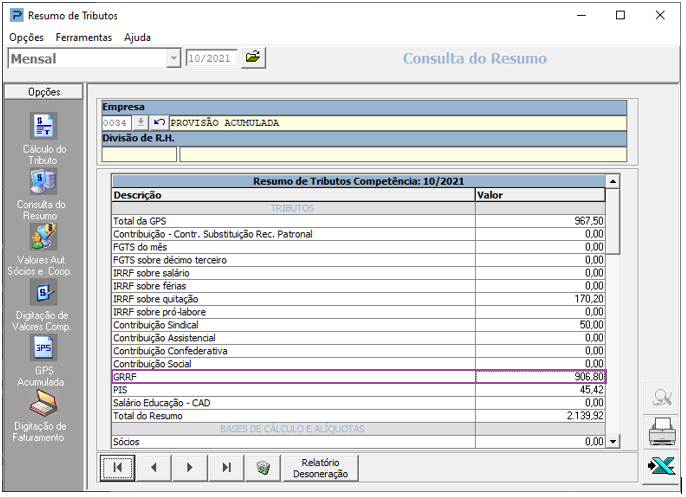Maximize the Resumo de Tributos window
The height and width of the screenshot is (497, 686).
click(620, 15)
